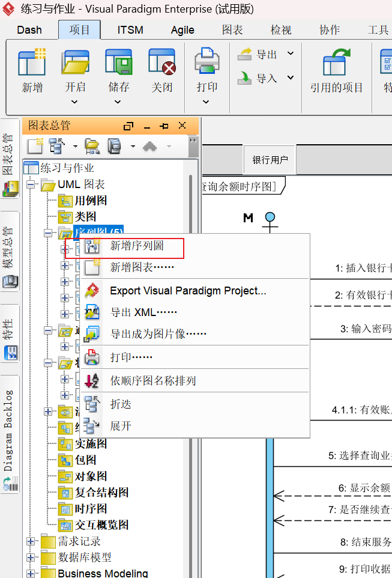Choose 导出 XML…… from context menu
The height and width of the screenshot is (578, 392).
(194, 312)
